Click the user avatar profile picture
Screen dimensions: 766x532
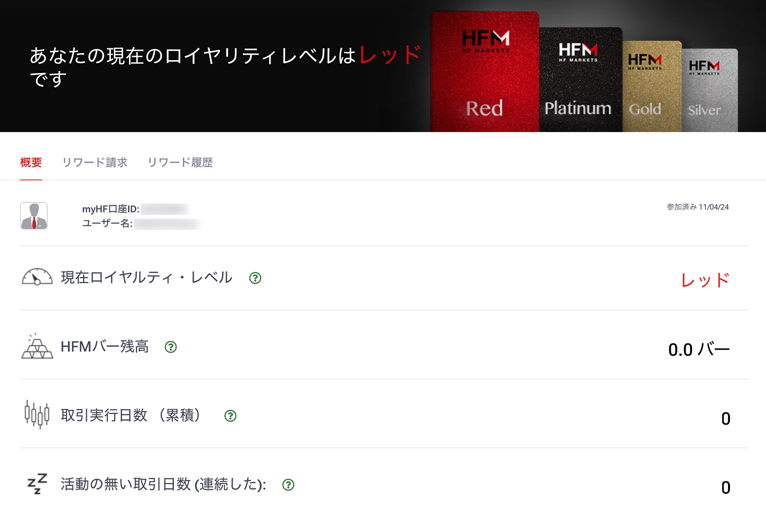[x=34, y=216]
